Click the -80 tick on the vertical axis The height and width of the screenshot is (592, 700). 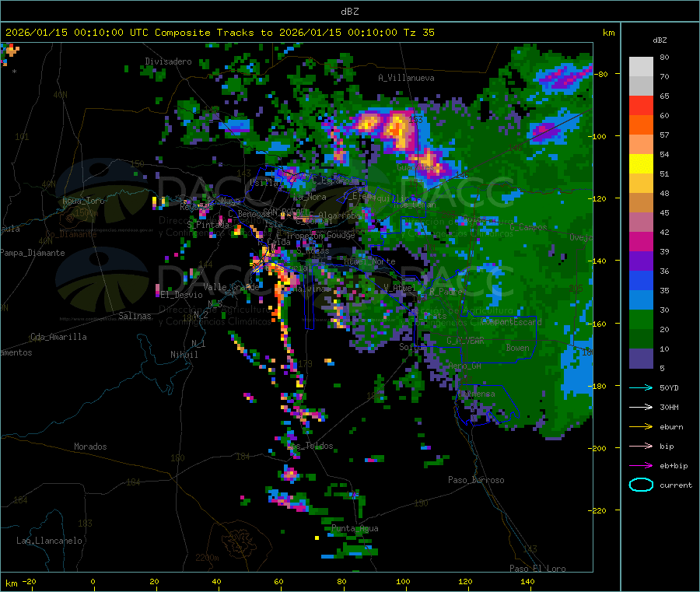[601, 74]
